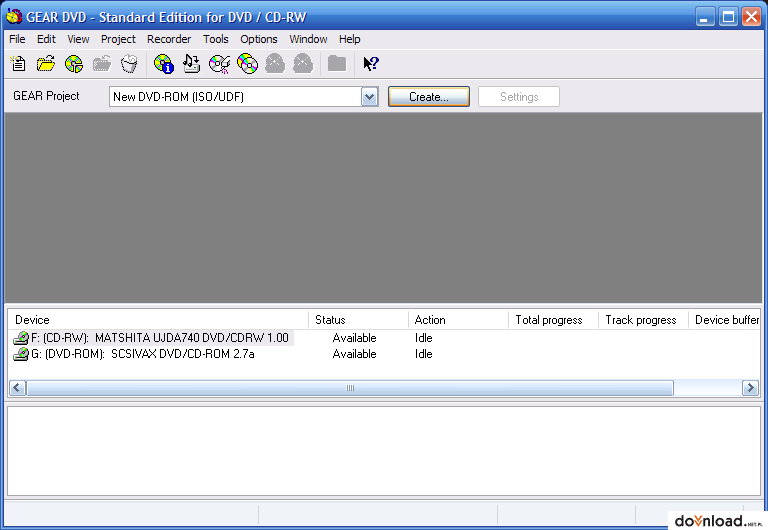
Task: Click the grayed-out folder toolbar icon
Action: click(x=337, y=64)
